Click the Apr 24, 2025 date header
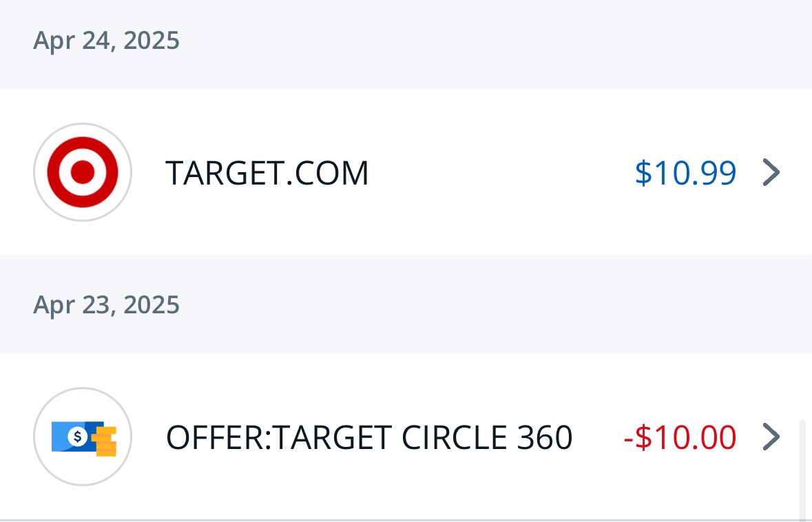 pyautogui.click(x=106, y=41)
